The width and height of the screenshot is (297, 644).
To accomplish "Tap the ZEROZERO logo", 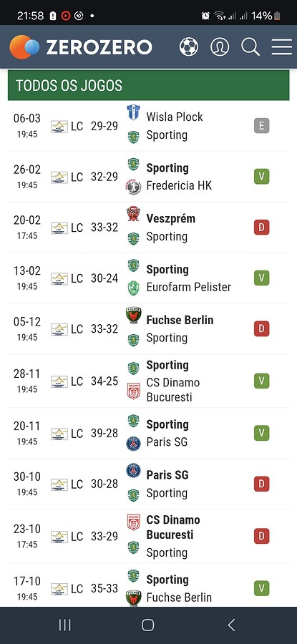I will (x=81, y=47).
